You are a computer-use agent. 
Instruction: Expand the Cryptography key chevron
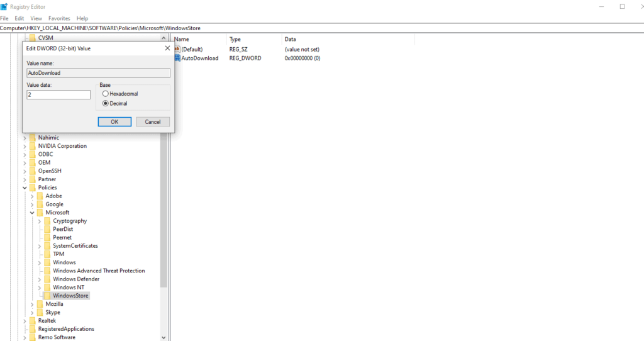(x=40, y=221)
